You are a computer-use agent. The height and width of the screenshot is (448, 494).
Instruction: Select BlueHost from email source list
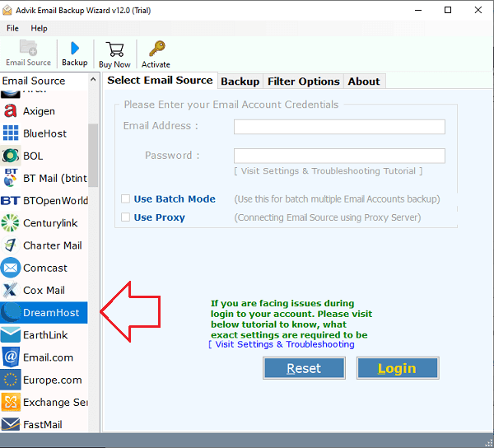tap(44, 133)
